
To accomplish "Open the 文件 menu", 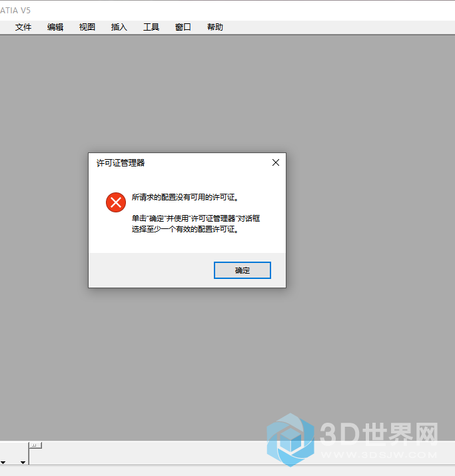I will (x=23, y=27).
